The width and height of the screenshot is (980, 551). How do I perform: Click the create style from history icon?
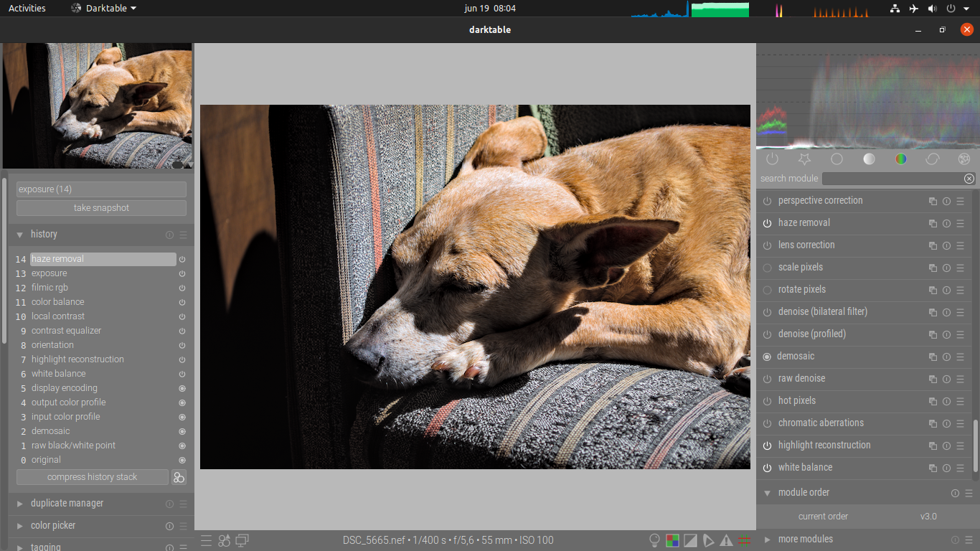179,477
